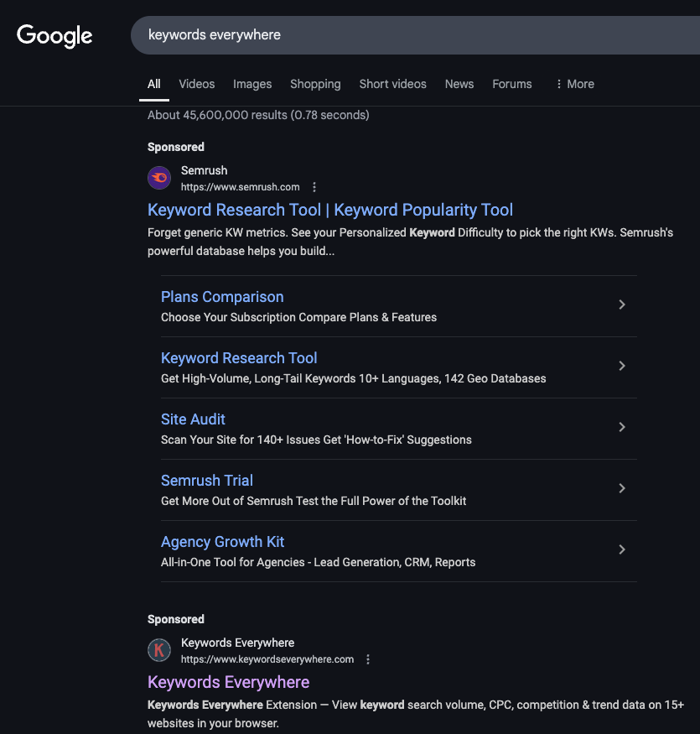The image size is (700, 734).
Task: Open the Keywords Everywhere ad headline
Action: (228, 683)
